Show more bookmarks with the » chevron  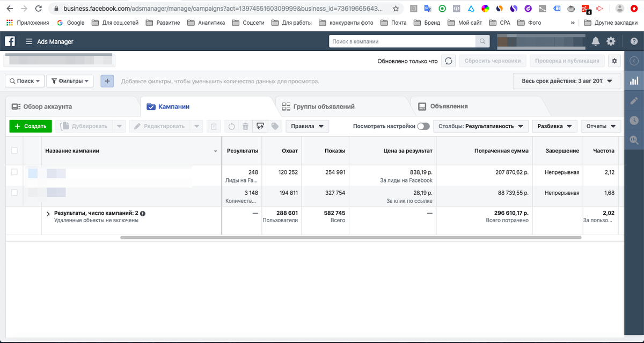coord(573,23)
